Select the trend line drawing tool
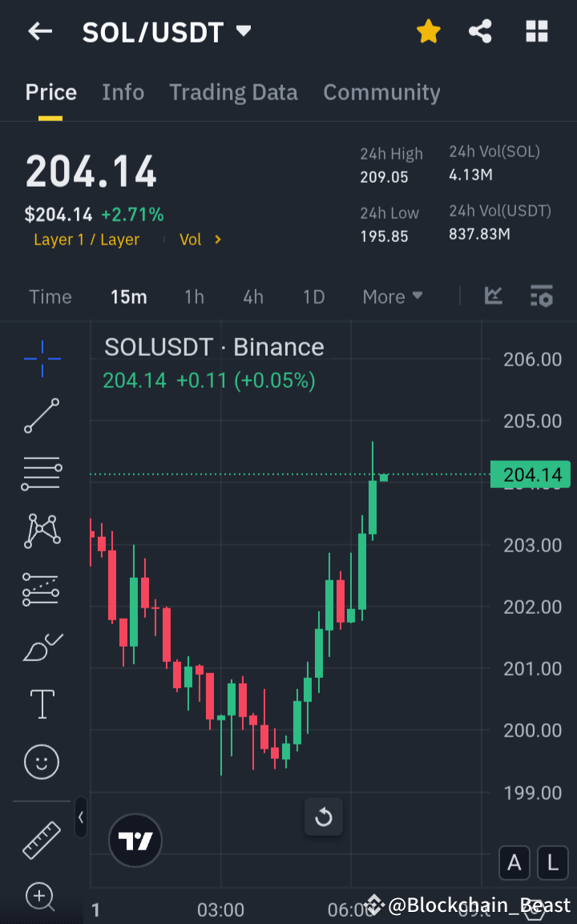This screenshot has width=577, height=924. tap(41, 416)
